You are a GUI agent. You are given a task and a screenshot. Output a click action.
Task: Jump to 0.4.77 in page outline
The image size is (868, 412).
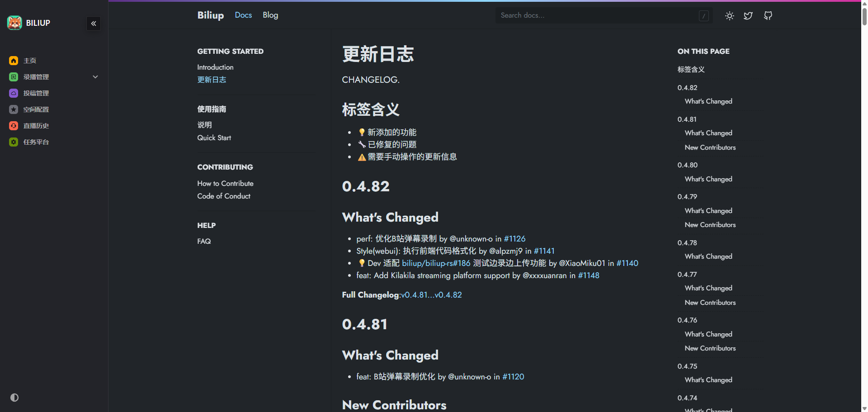687,274
